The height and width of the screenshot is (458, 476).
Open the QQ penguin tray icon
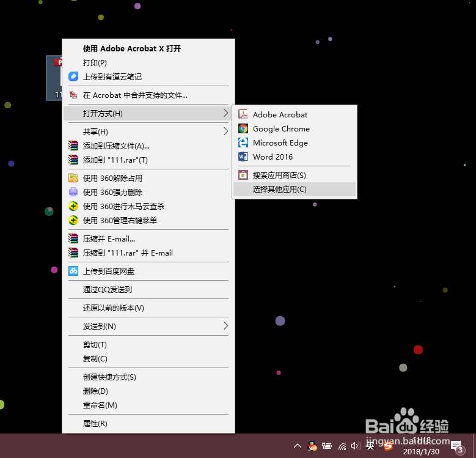click(312, 446)
